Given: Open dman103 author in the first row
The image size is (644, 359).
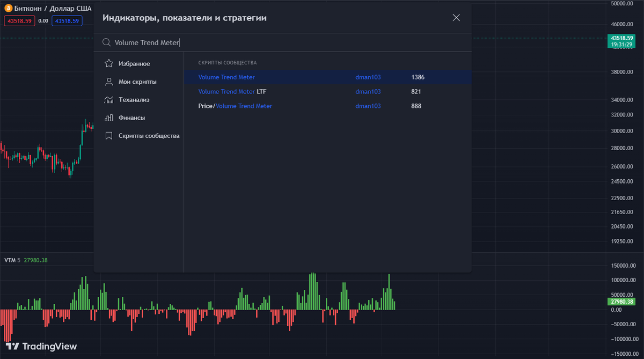Looking at the screenshot, I should point(368,77).
